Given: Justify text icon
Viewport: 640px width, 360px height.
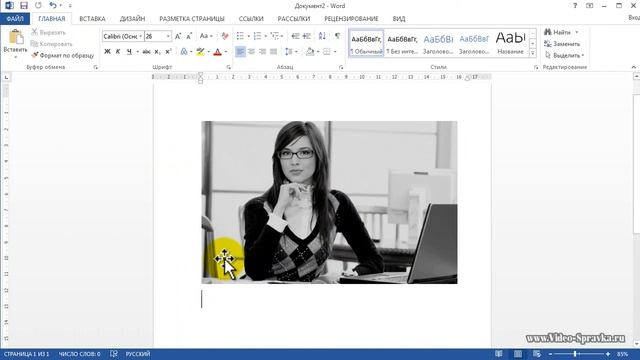Looking at the screenshot, I should pos(273,51).
